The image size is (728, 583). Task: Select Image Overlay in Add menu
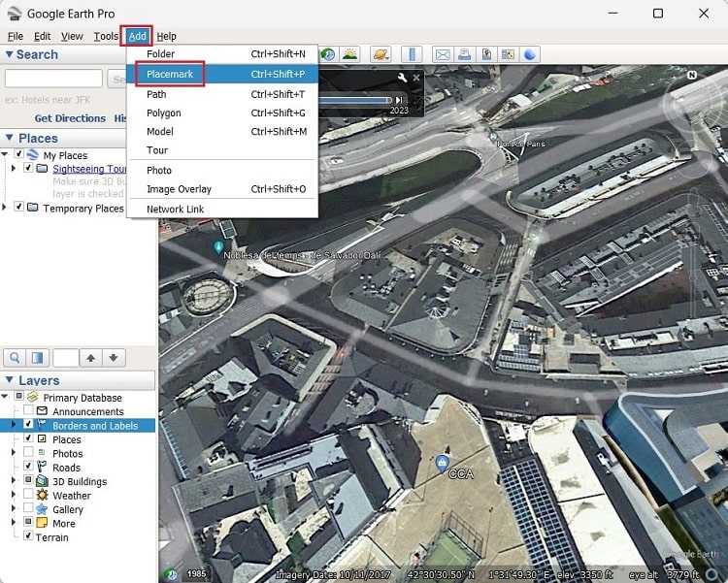pyautogui.click(x=179, y=189)
